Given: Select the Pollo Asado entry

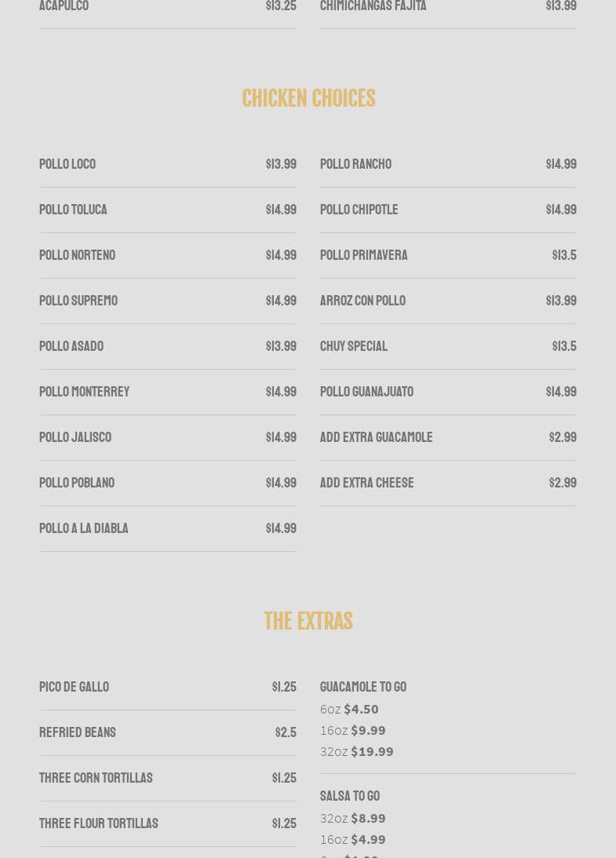Looking at the screenshot, I should [x=71, y=346].
